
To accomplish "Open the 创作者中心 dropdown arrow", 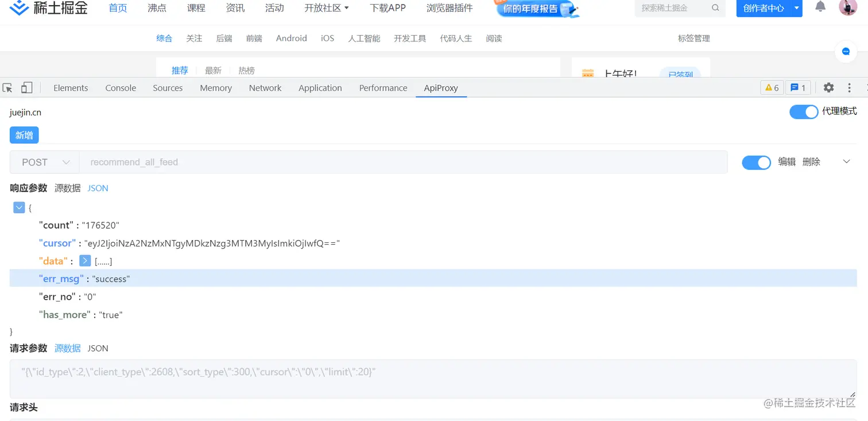I will point(796,8).
